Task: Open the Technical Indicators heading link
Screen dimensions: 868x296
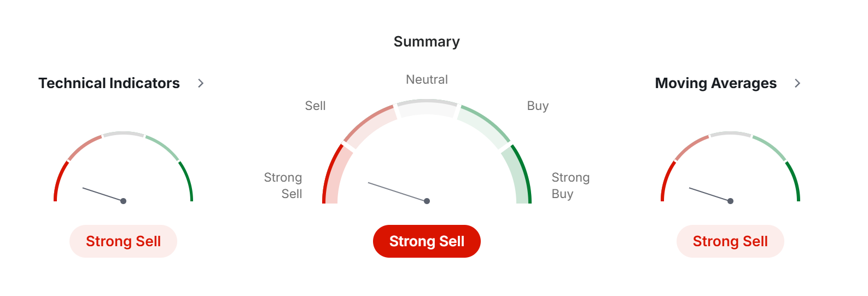Action: point(109,83)
